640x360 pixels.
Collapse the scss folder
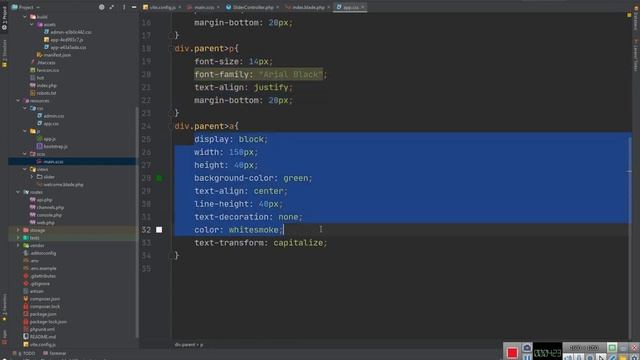(x=25, y=154)
